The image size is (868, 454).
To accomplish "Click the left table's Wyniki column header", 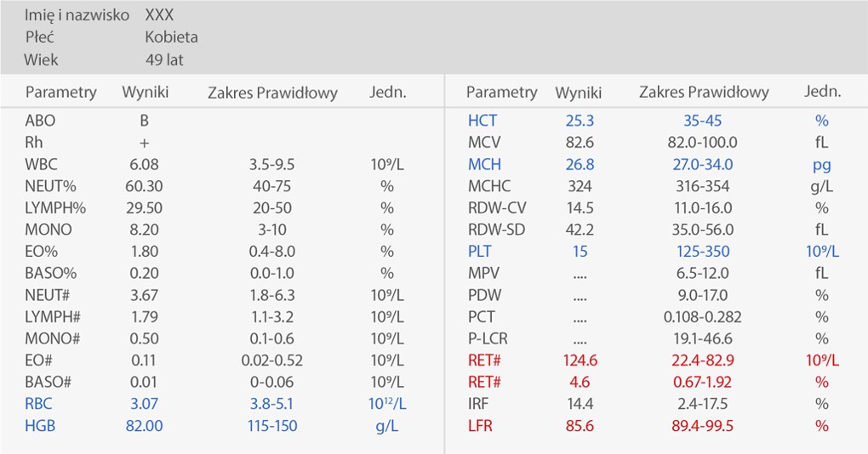I will coord(145,92).
